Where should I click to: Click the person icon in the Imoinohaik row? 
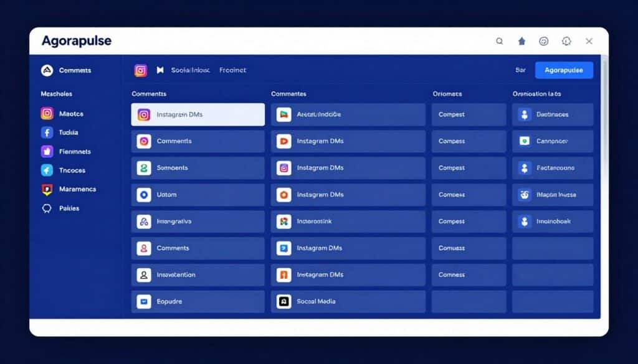525,222
